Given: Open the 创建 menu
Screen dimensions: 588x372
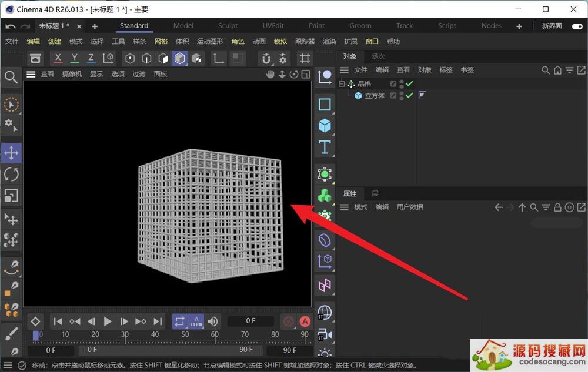Looking at the screenshot, I should pos(55,42).
